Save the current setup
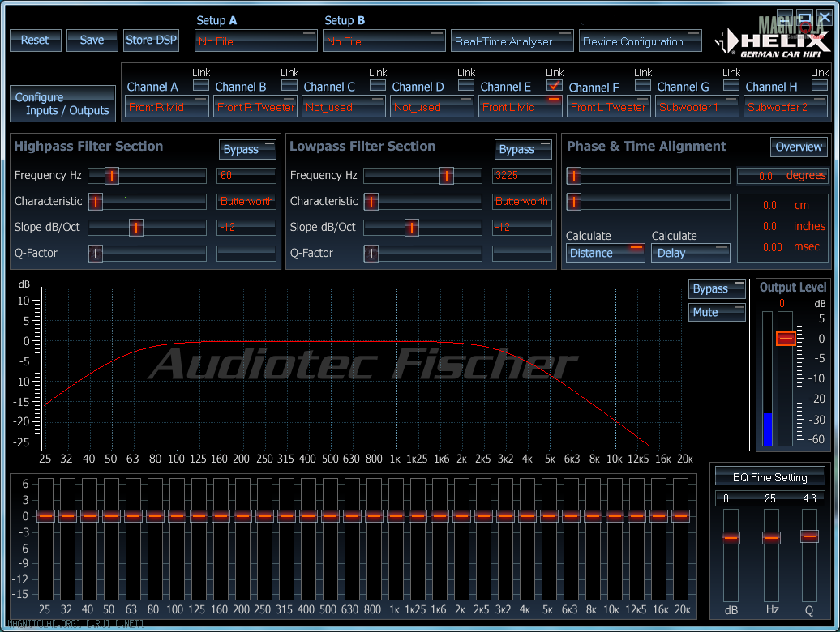The height and width of the screenshot is (632, 840). pyautogui.click(x=92, y=41)
